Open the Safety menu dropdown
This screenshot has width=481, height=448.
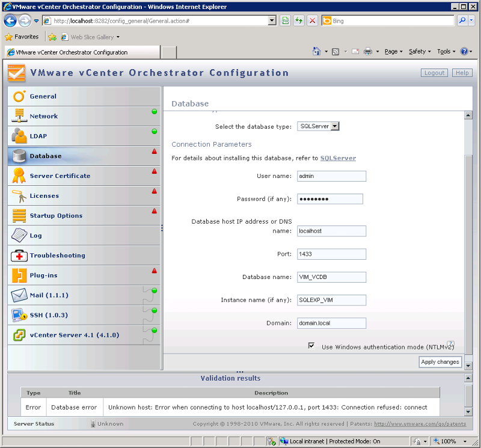(x=420, y=52)
